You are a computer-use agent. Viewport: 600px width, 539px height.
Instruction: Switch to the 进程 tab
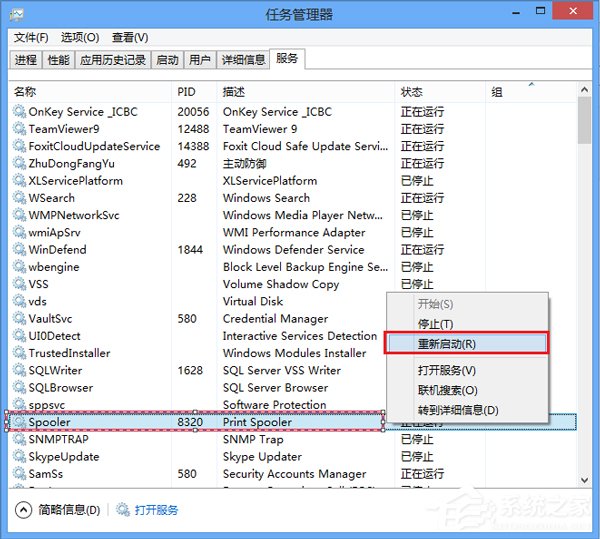click(26, 60)
